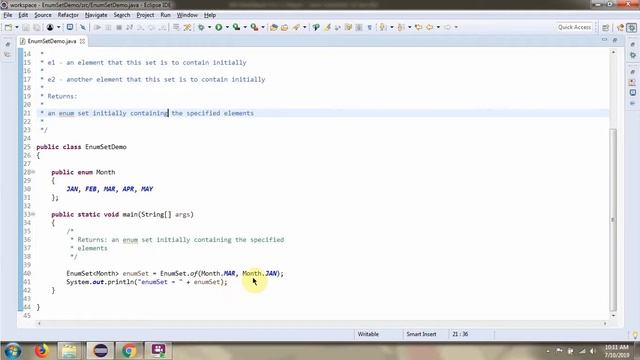Expand the Coverage dropdown arrow
Image resolution: width=640 pixels, height=360 pixels.
coord(245,27)
